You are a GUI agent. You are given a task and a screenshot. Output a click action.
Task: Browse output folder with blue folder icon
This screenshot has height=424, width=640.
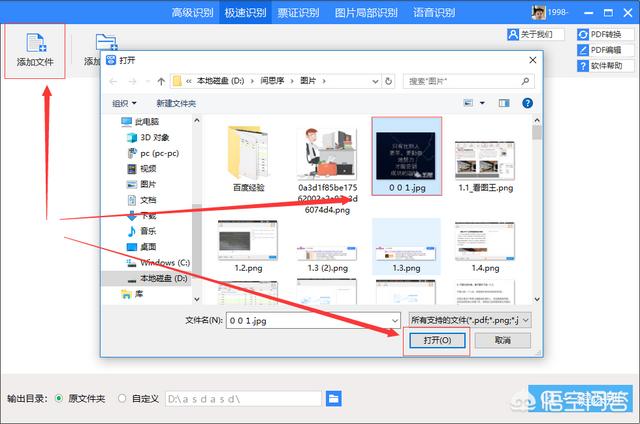pyautogui.click(x=336, y=398)
